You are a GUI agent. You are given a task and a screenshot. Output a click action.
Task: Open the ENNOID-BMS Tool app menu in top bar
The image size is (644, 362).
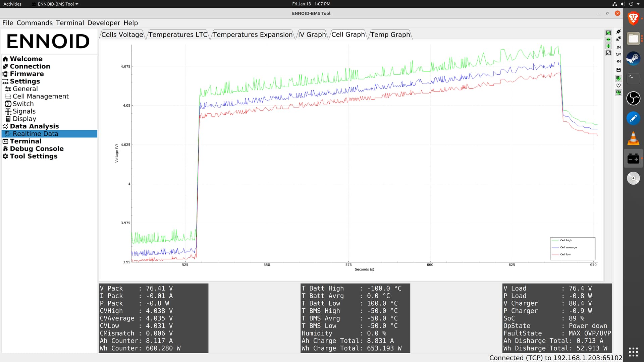55,4
